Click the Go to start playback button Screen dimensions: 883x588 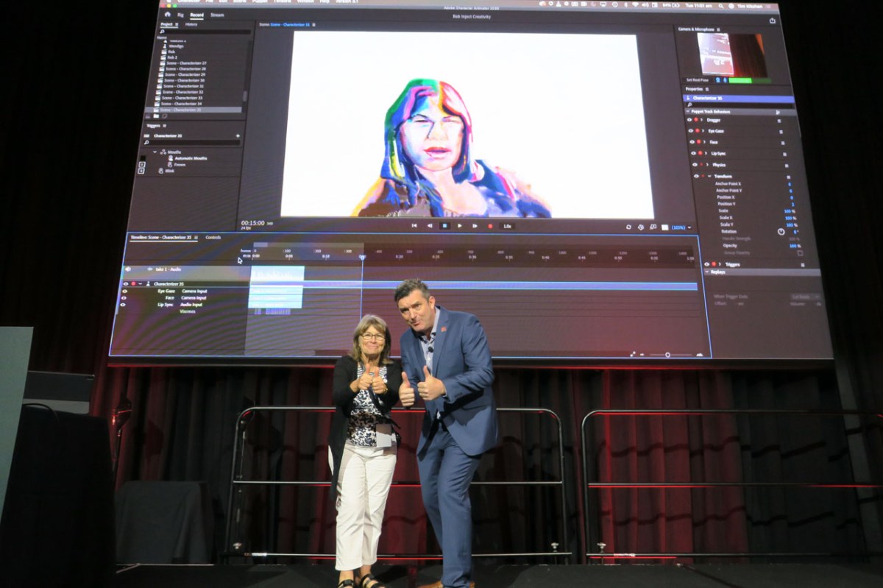[x=414, y=226]
